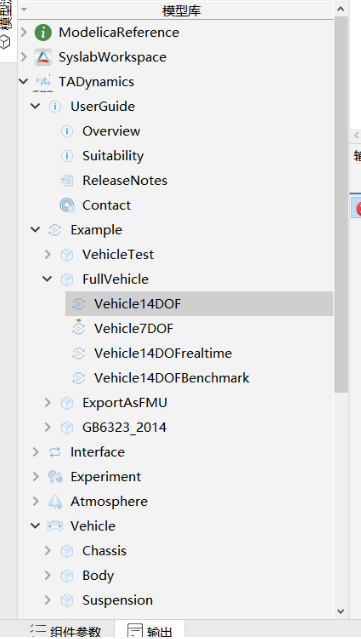
Task: Click the Vehicle car icon
Action: point(55,526)
